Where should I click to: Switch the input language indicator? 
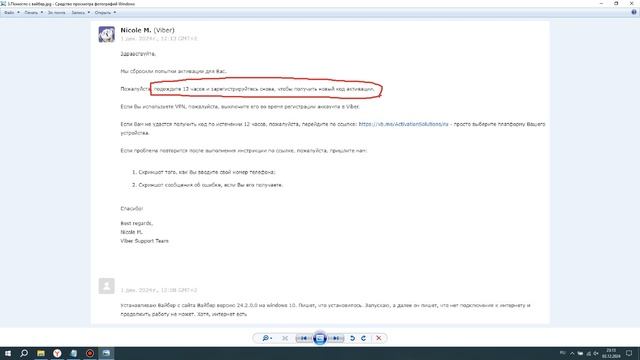pos(562,353)
